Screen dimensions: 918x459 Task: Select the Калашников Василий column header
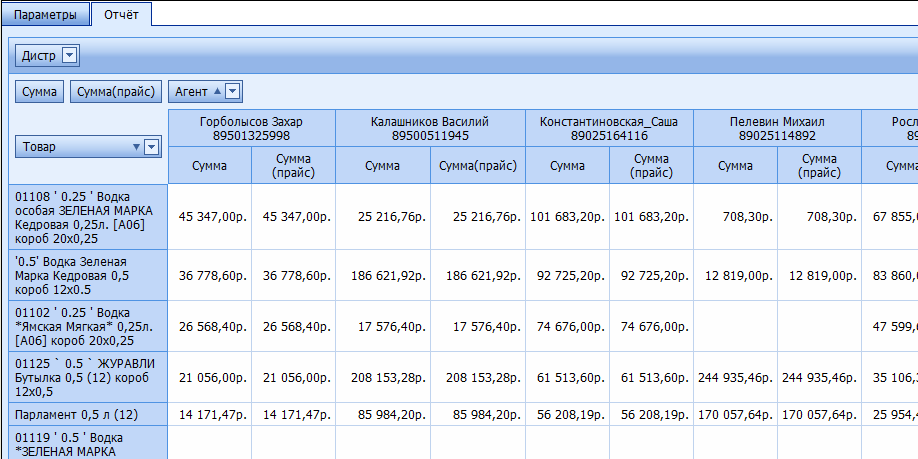tap(430, 128)
